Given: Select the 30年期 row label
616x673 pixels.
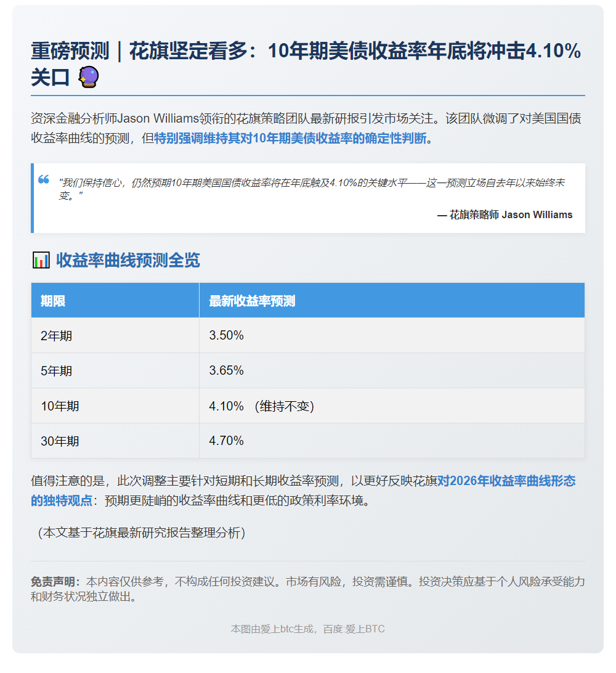Looking at the screenshot, I should point(60,441).
